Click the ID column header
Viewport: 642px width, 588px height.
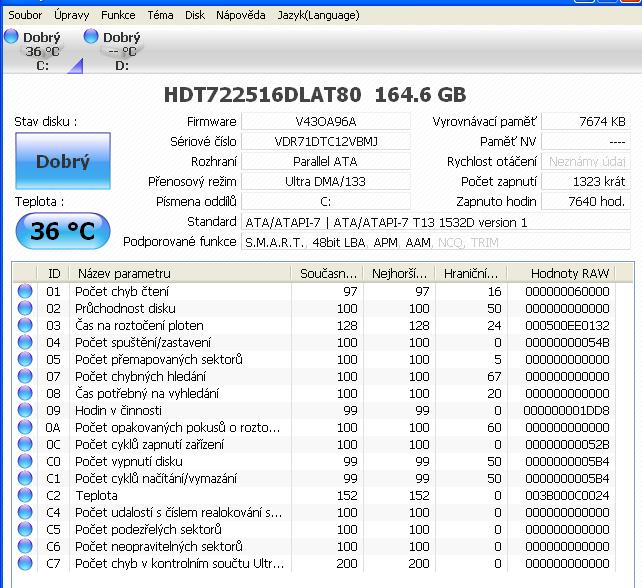(x=53, y=274)
